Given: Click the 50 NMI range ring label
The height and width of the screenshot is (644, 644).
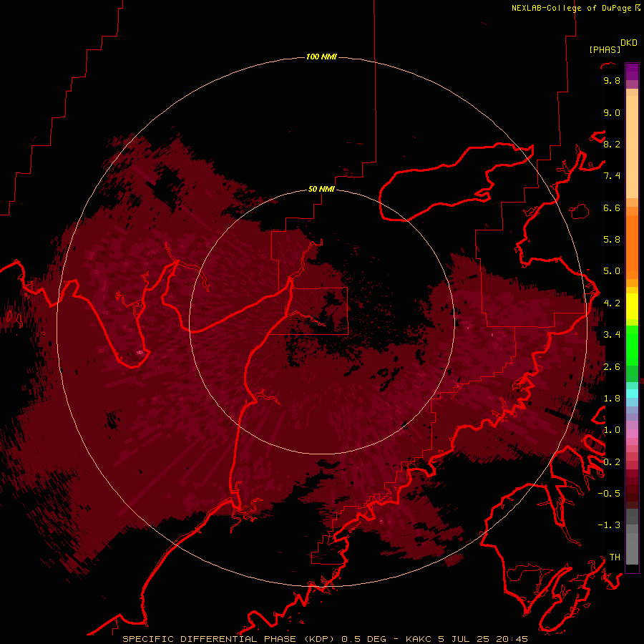Looking at the screenshot, I should tap(321, 189).
